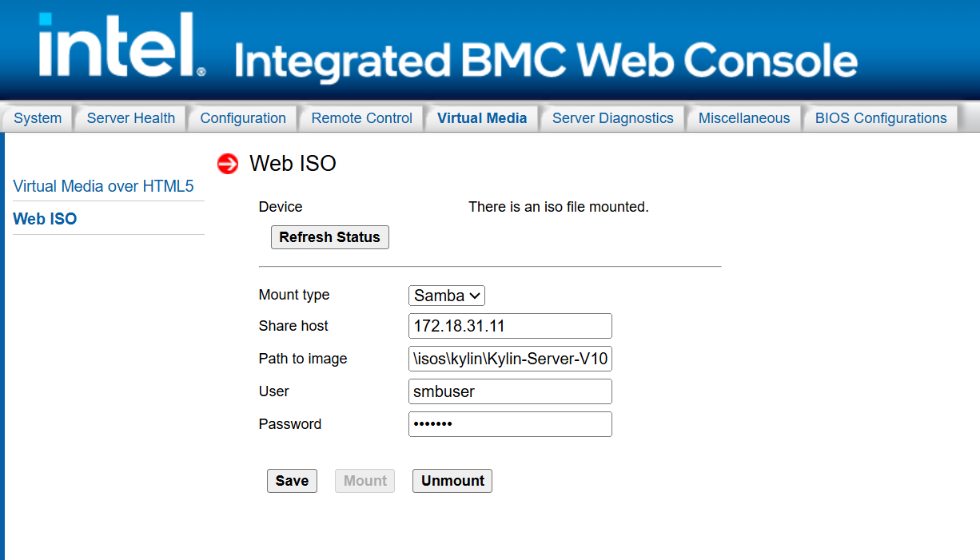
Task: Click the Refresh Status button
Action: pos(330,237)
